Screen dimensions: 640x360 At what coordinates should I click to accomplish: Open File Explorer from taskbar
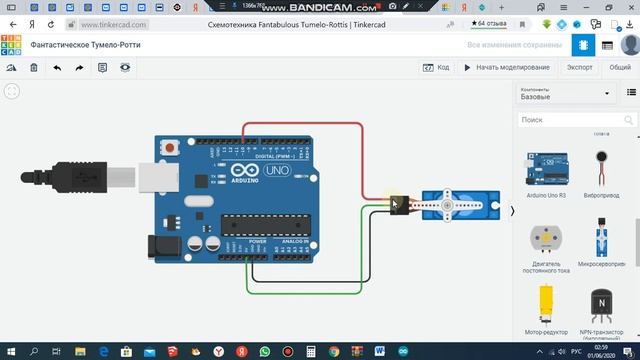coord(80,351)
